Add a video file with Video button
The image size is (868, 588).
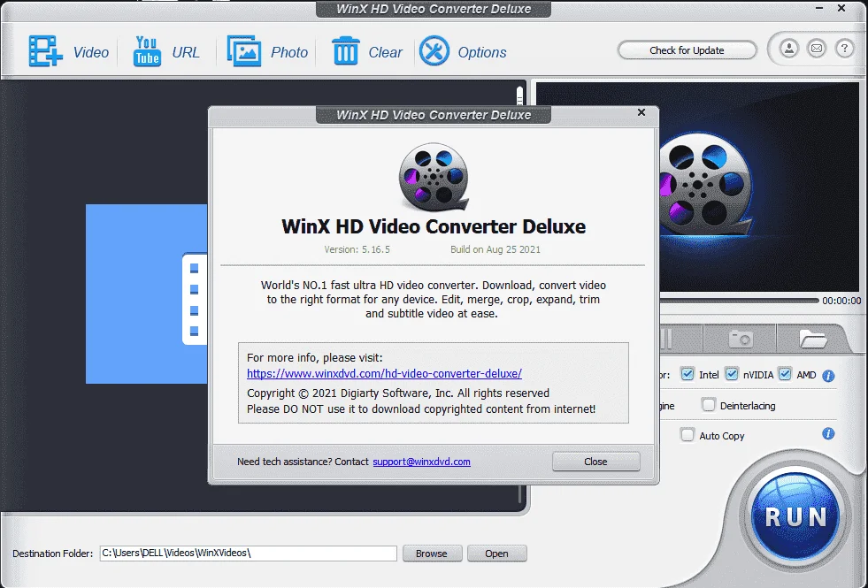point(68,51)
